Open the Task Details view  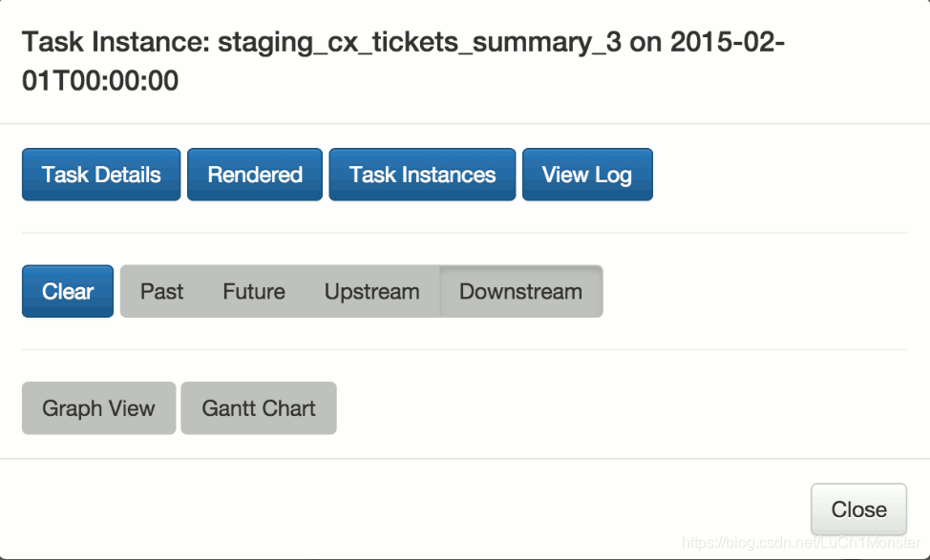point(101,175)
